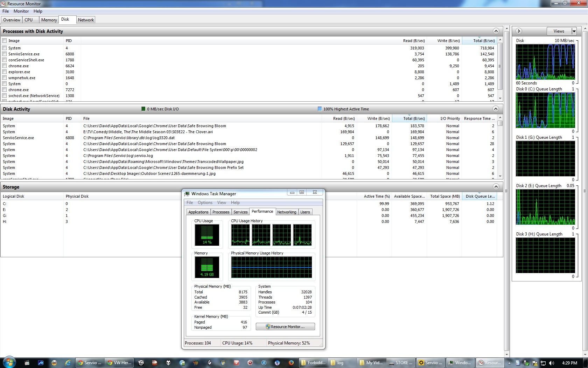
Task: Open Internet Explorer from the taskbar
Action: [68, 363]
